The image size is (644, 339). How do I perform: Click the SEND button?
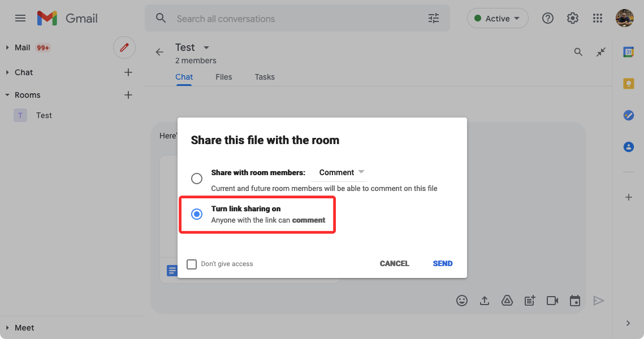pyautogui.click(x=442, y=263)
